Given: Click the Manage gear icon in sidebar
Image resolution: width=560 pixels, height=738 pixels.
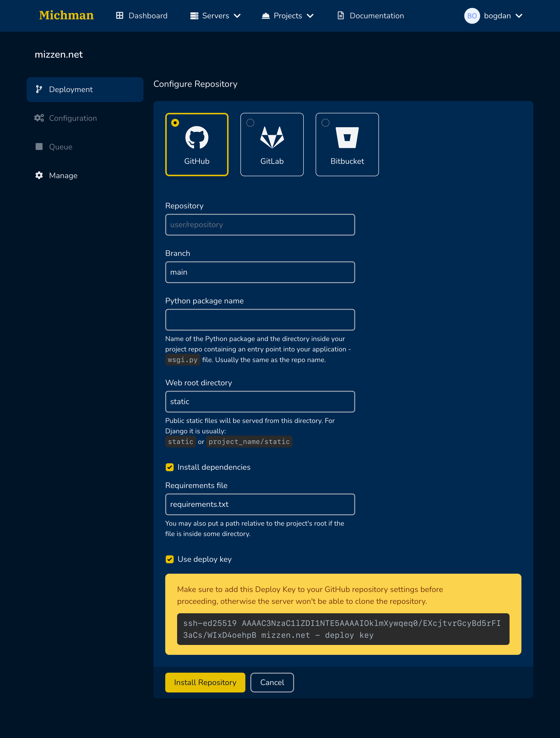Looking at the screenshot, I should [x=39, y=175].
